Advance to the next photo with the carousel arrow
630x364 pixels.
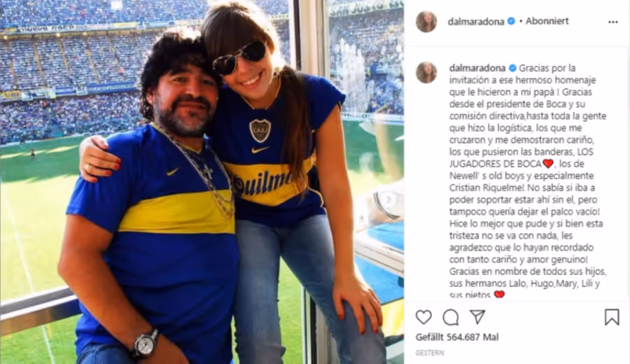pyautogui.click(x=388, y=199)
